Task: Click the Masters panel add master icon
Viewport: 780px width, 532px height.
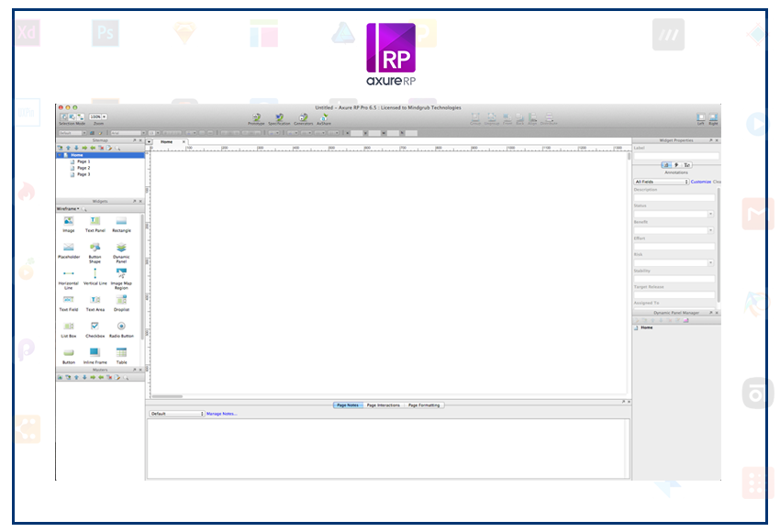Action: coord(61,377)
